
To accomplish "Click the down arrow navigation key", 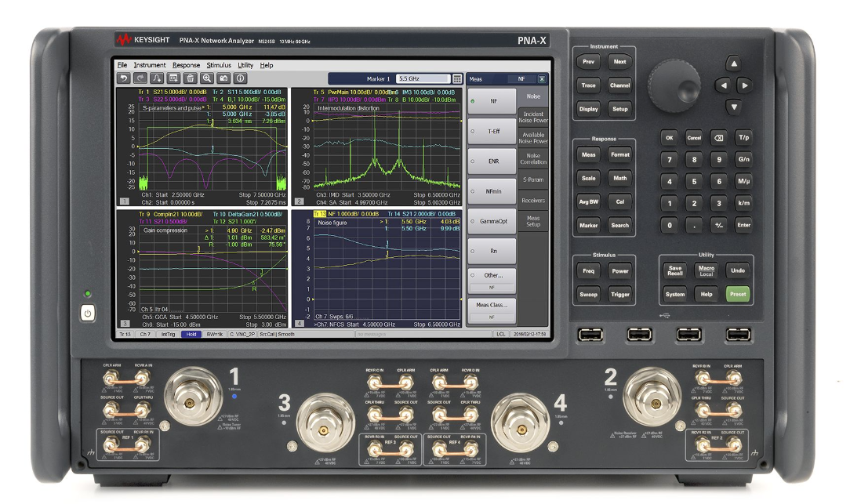I will click(x=733, y=107).
